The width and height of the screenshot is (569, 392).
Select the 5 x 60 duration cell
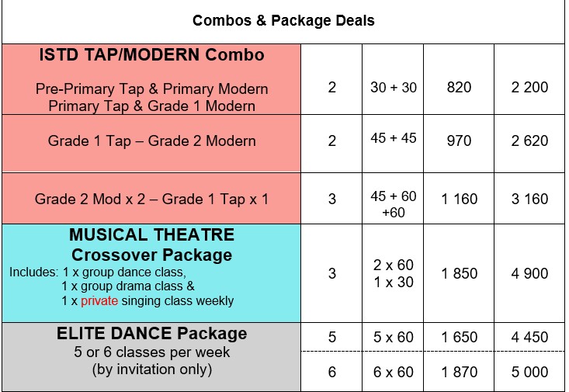tap(393, 337)
